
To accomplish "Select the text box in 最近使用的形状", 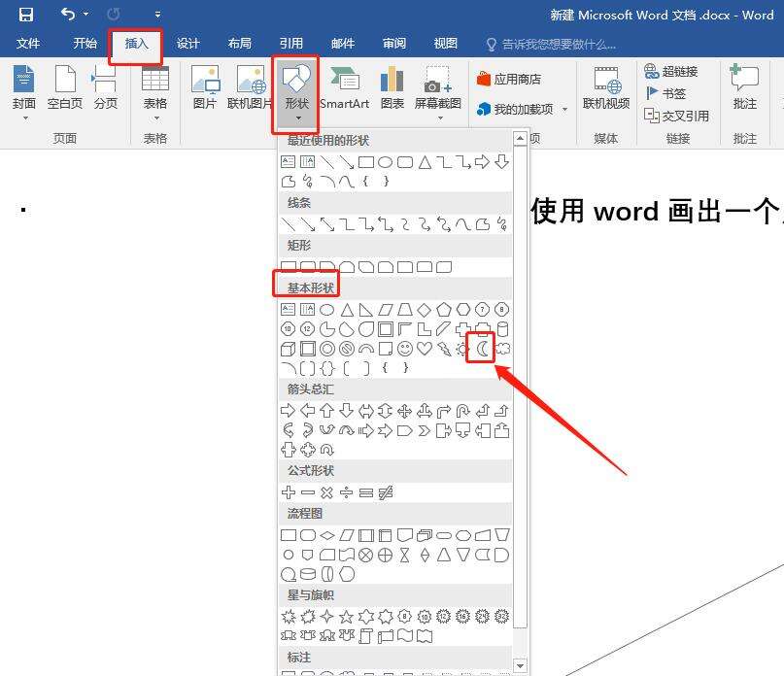I will point(288,162).
